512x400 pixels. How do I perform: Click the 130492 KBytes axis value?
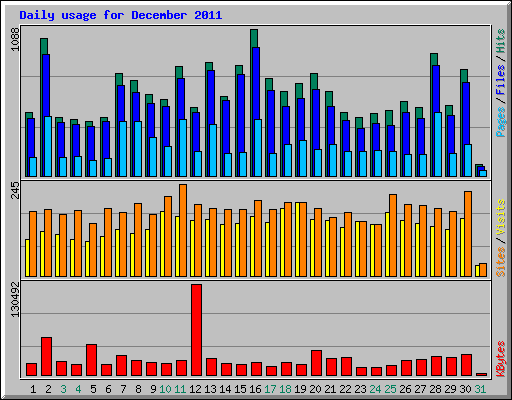[x=15, y=299]
